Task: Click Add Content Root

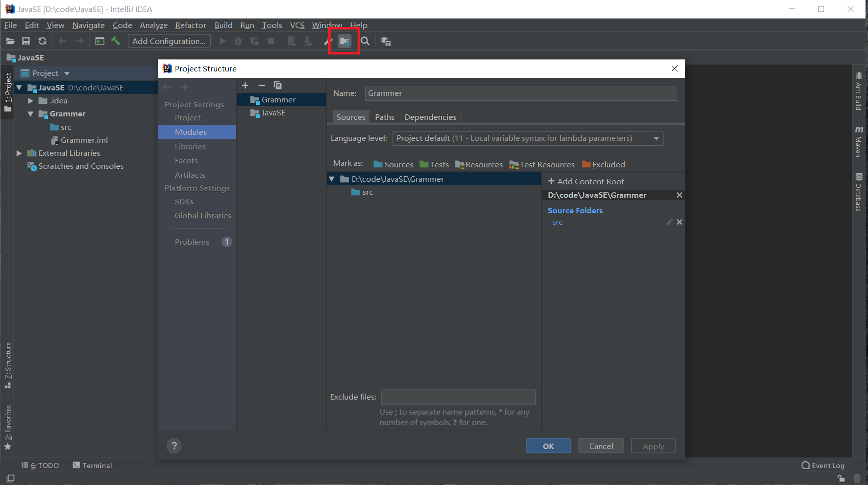Action: pos(586,181)
